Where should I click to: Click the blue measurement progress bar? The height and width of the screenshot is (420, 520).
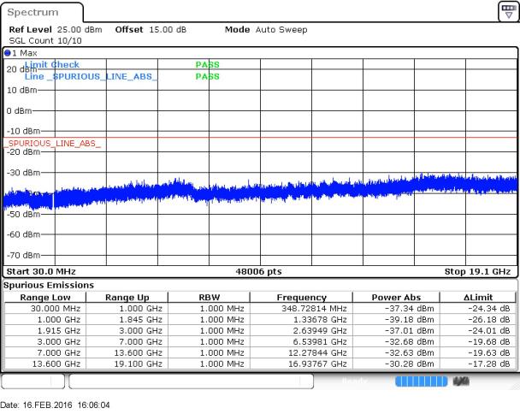[421, 382]
